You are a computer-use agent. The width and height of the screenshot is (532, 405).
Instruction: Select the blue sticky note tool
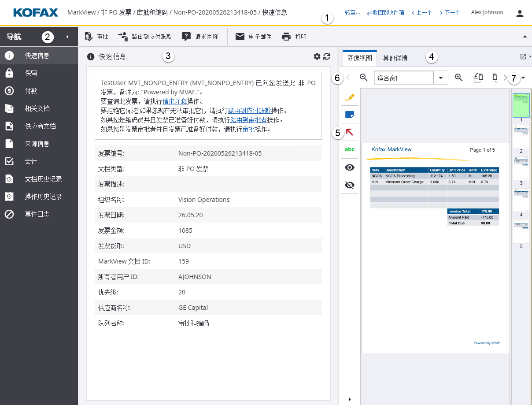(x=350, y=115)
